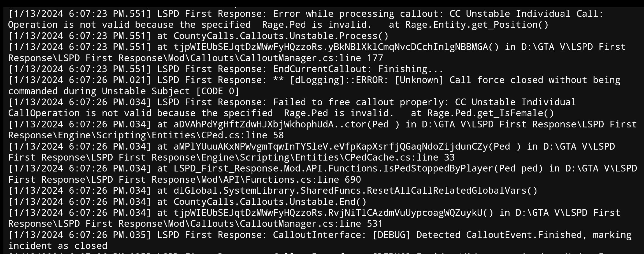This screenshot has height=254, width=644.
Task: Click the "CountyCalls.Callouts.Unstable.Process()" stack line
Action: click(281, 36)
